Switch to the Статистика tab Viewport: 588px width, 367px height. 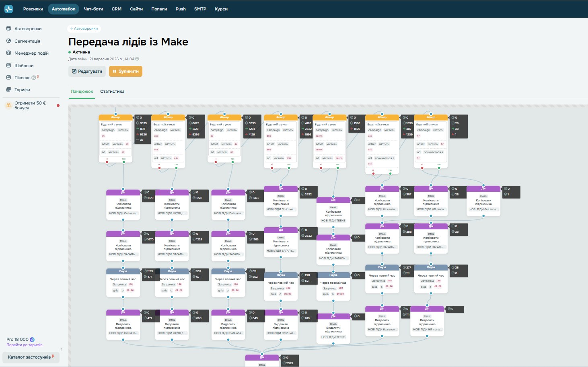112,92
